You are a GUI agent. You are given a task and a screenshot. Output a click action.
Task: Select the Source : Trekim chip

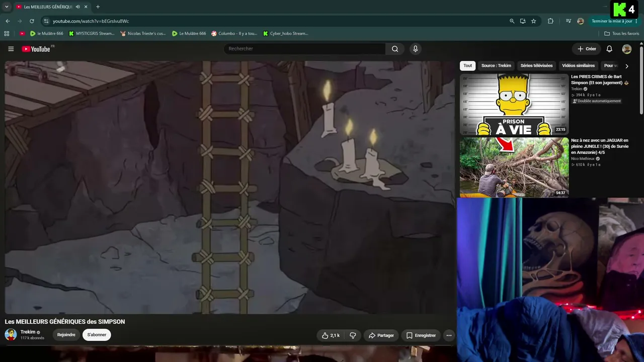pyautogui.click(x=496, y=66)
